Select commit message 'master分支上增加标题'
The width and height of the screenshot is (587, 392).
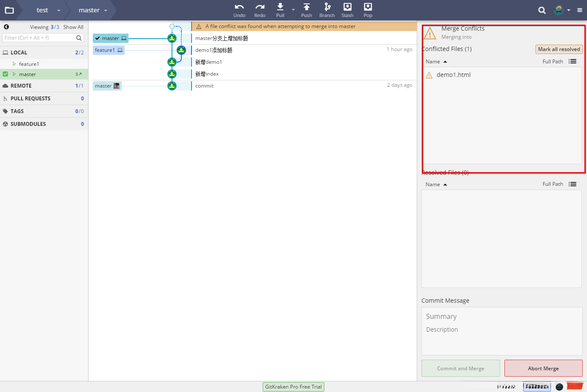[222, 38]
